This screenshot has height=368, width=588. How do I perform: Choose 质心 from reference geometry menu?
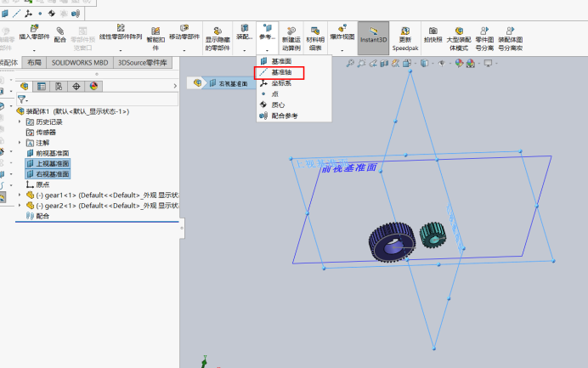(x=294, y=105)
